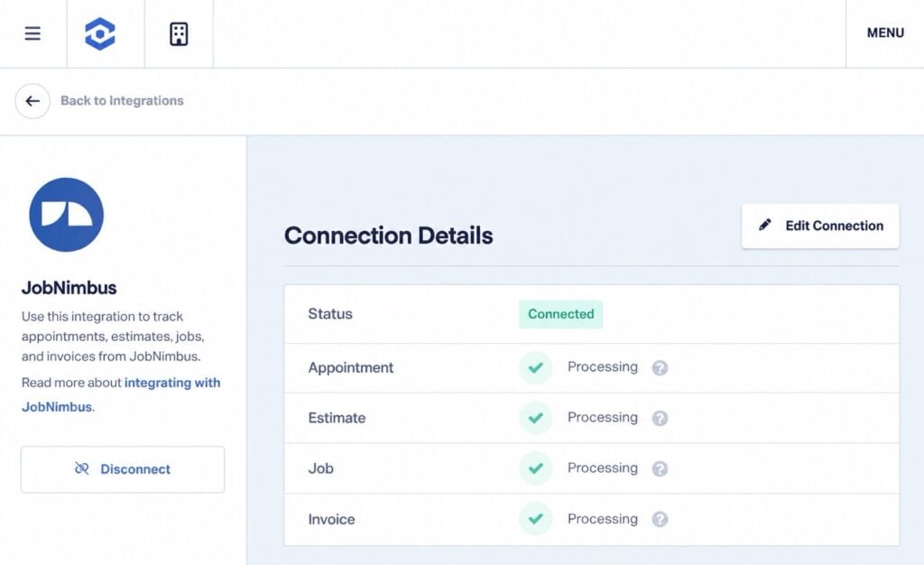Open the MENU in top right

885,33
